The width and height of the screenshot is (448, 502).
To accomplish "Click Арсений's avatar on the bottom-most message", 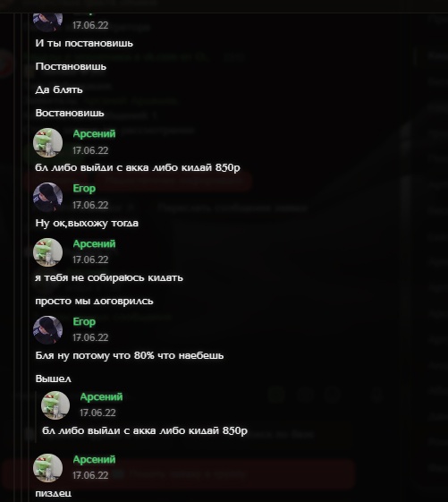I will [x=47, y=468].
